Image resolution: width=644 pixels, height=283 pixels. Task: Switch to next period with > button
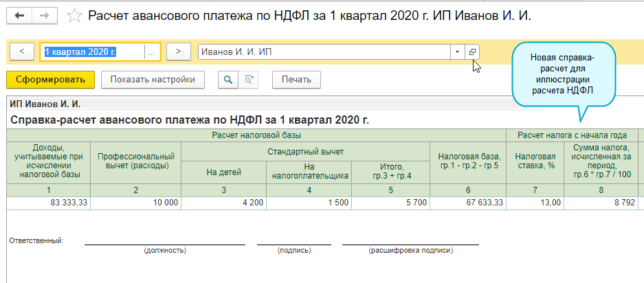click(x=178, y=52)
